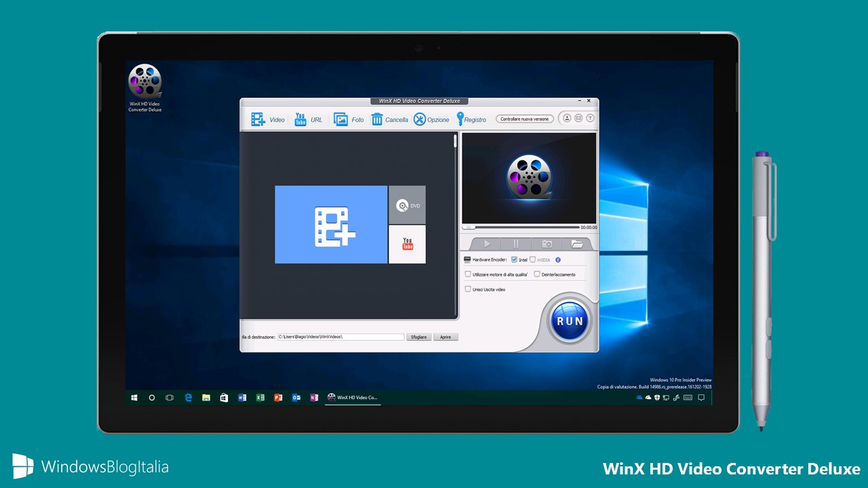Click the destination folder path field
The image size is (868, 488).
pos(340,337)
